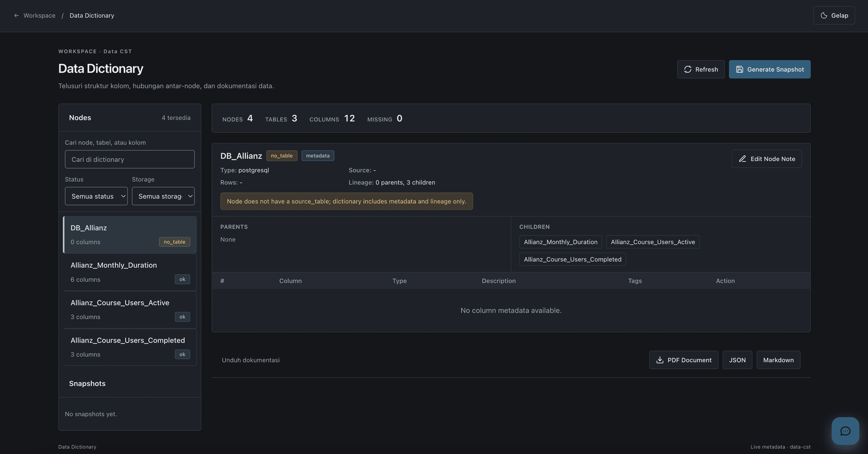
Task: Click the Action table header
Action: coord(725,281)
